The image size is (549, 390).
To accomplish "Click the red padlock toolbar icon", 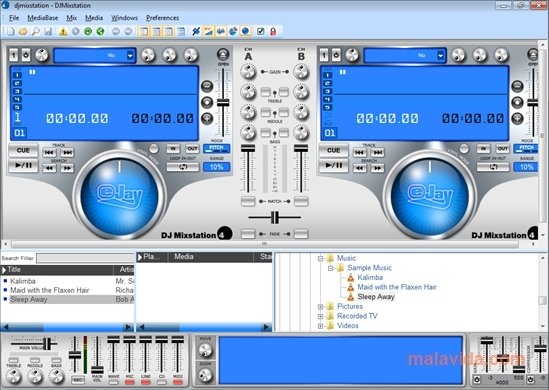I will pyautogui.click(x=273, y=32).
